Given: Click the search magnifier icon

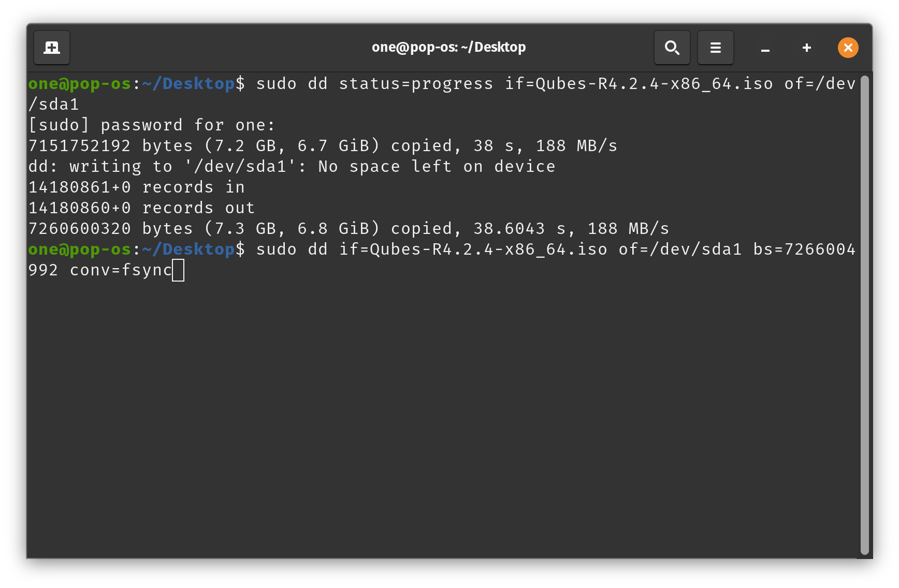Looking at the screenshot, I should coord(672,48).
